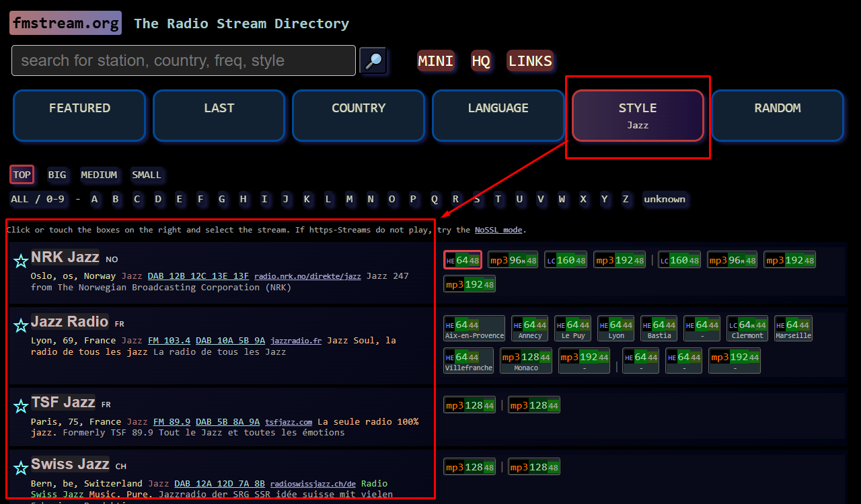The image size is (861, 504).
Task: Play Jazz Radio's Bastia stream
Action: click(x=659, y=329)
